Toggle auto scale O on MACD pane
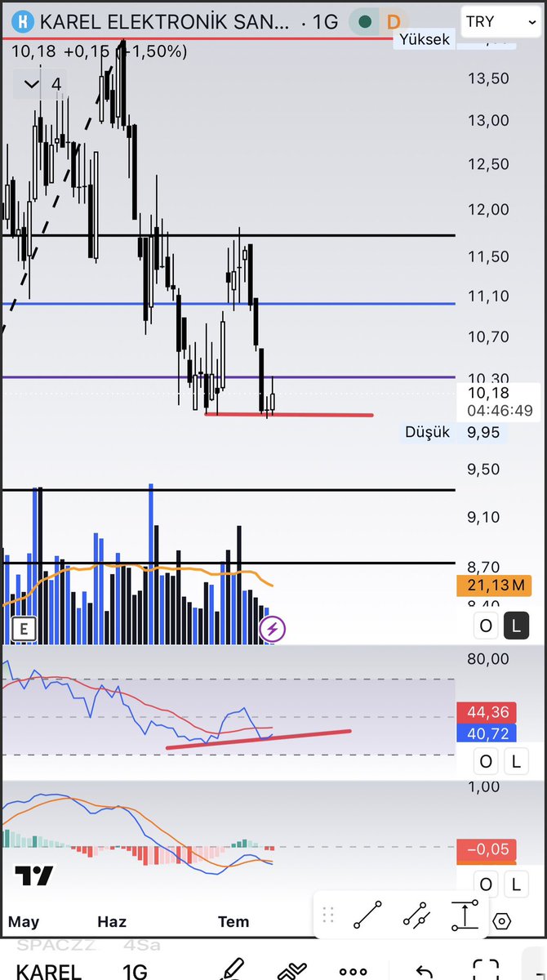The height and width of the screenshot is (980, 547). point(486,884)
